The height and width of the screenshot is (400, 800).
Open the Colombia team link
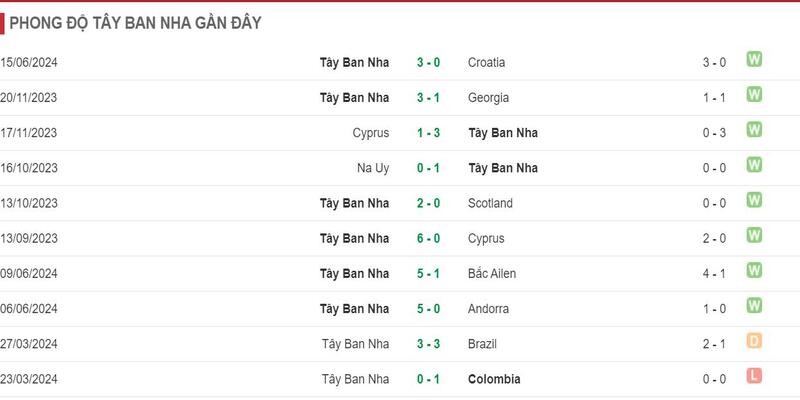494,379
